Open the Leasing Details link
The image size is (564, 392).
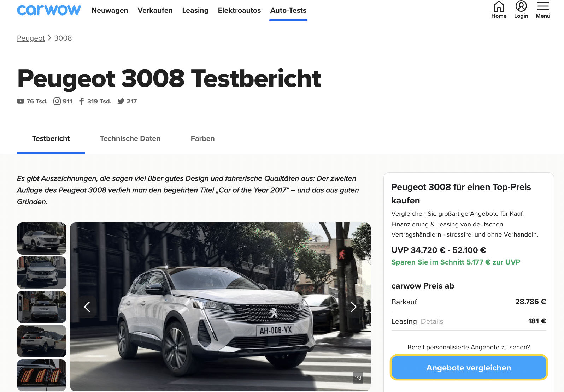pyautogui.click(x=432, y=321)
